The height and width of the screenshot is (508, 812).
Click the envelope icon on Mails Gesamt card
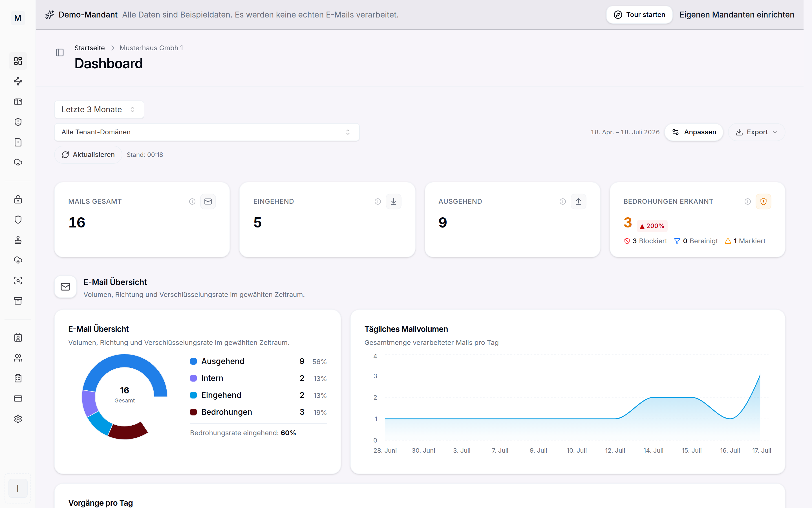coord(208,202)
